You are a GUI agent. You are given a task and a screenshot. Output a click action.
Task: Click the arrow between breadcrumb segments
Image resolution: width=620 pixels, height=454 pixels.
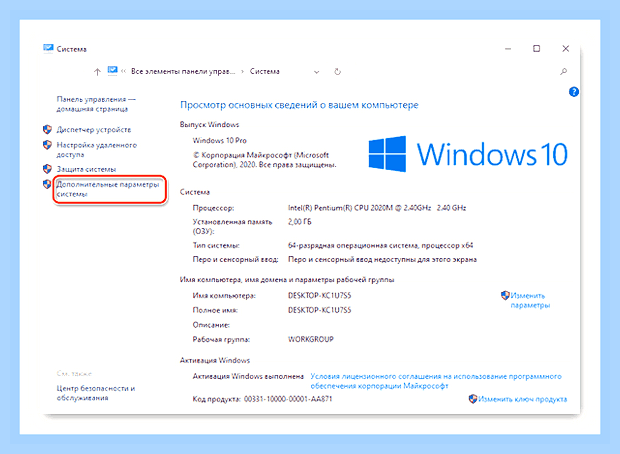click(x=242, y=72)
